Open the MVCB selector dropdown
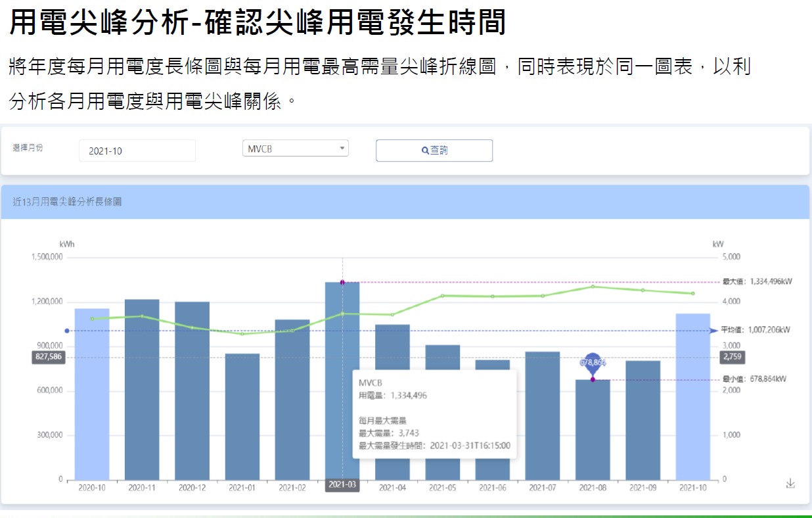812x518 pixels. pos(296,148)
